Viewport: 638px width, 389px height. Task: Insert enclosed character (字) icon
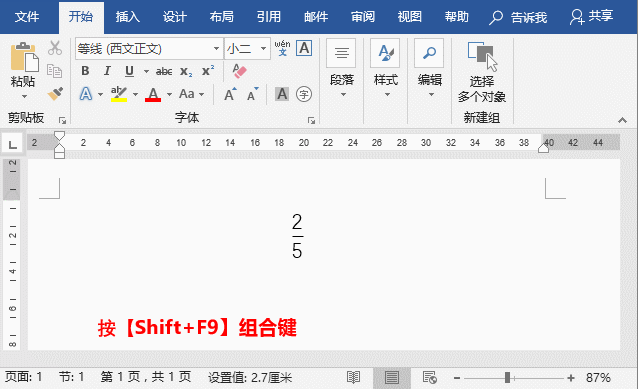(304, 94)
